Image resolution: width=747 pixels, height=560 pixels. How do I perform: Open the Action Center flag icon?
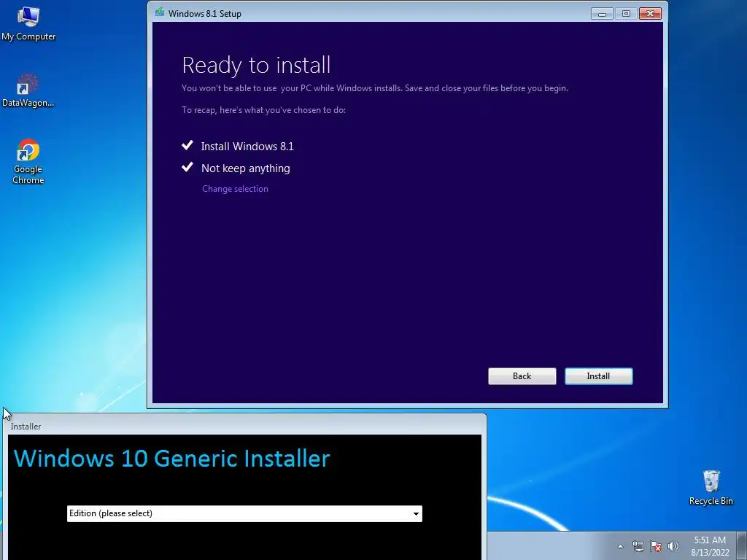656,546
